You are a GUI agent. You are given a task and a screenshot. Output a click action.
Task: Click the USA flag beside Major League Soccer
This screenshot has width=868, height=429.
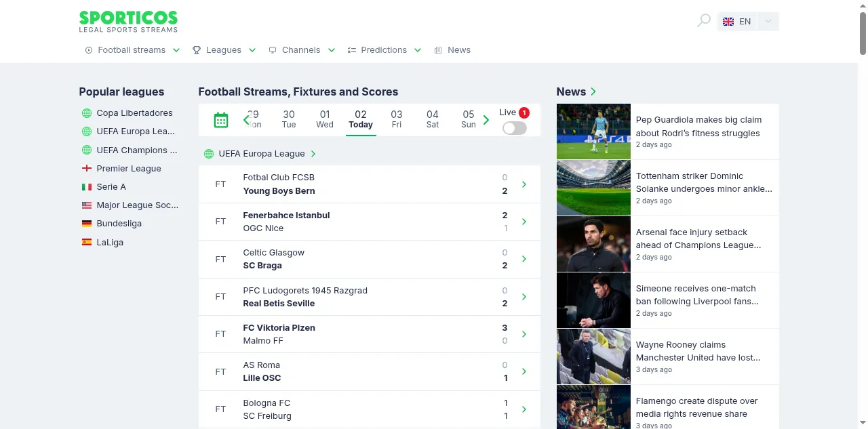coord(86,205)
